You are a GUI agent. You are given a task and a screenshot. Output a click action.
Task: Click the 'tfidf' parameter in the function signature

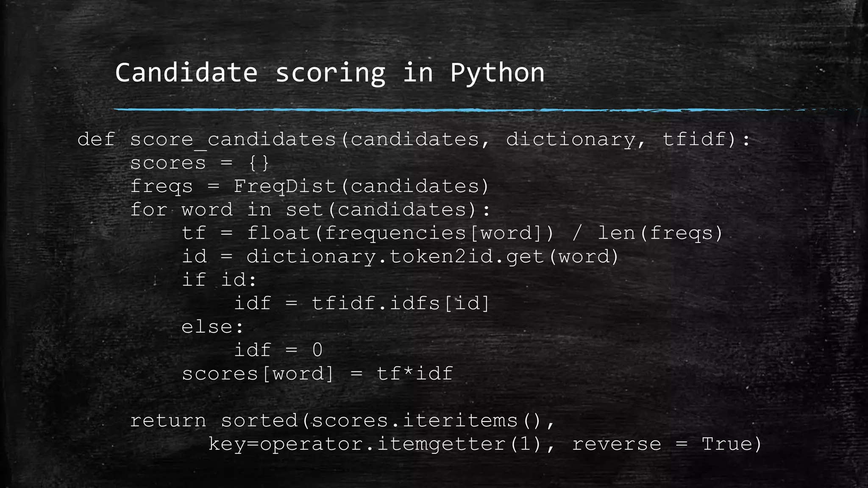(x=694, y=139)
